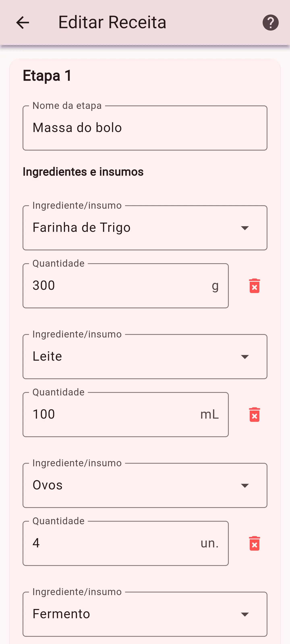290x644 pixels.
Task: Click the Ovos selection text
Action: [x=48, y=485]
